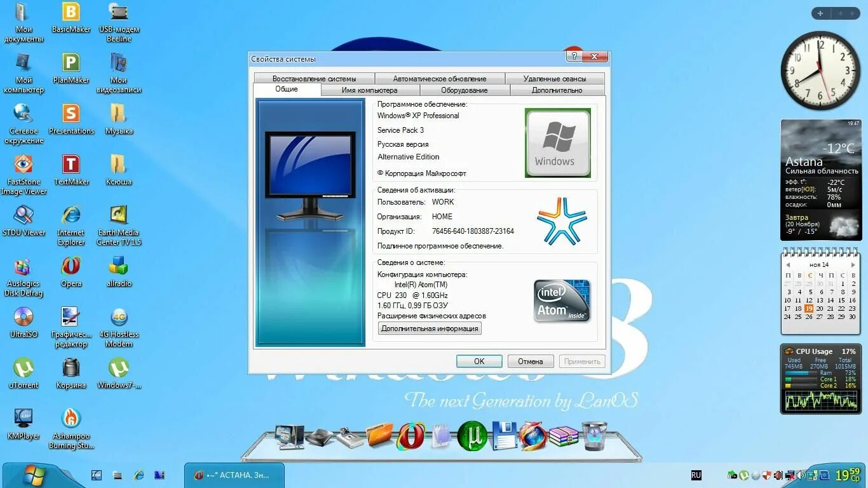This screenshot has height=488, width=868.
Task: Click the orange Documents folder in dock
Action: [x=380, y=436]
